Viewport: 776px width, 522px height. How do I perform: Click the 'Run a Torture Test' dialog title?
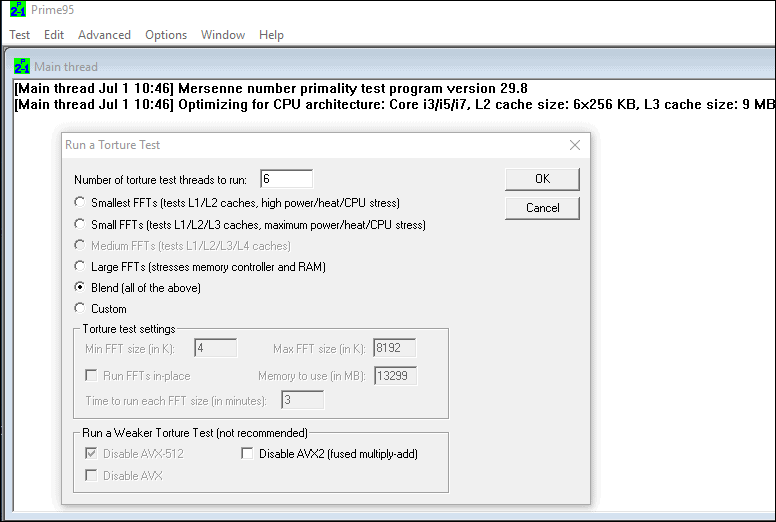[112, 145]
